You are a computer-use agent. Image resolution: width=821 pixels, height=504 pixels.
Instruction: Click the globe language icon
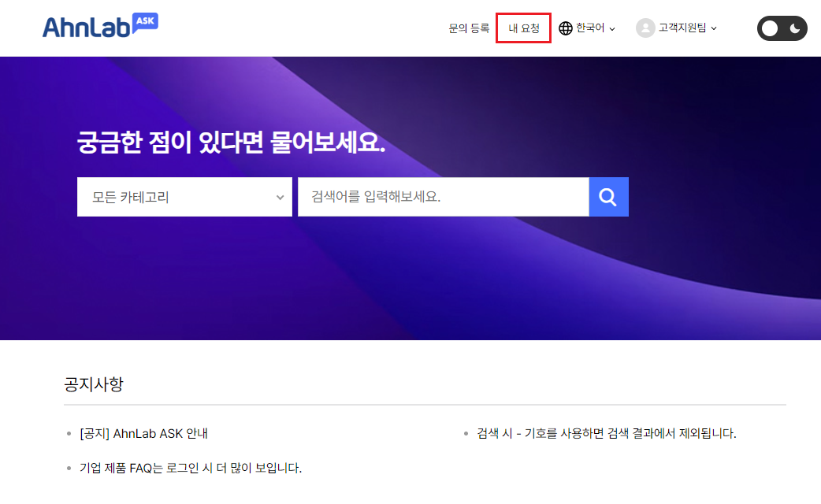click(x=564, y=28)
